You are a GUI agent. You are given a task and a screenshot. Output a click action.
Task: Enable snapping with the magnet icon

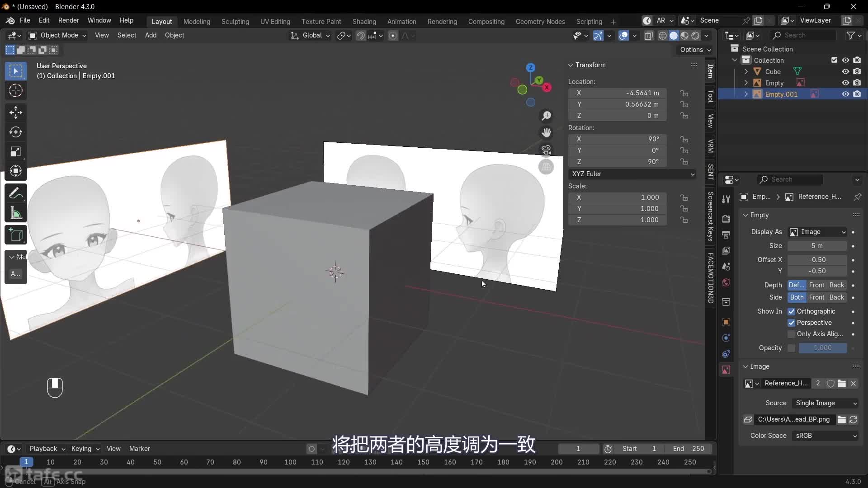(361, 36)
